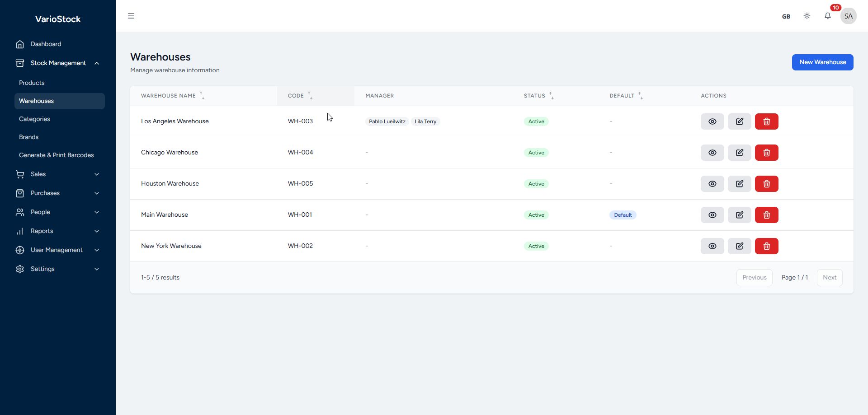The width and height of the screenshot is (868, 415).
Task: Click the WH-001 code cell
Action: point(300,215)
